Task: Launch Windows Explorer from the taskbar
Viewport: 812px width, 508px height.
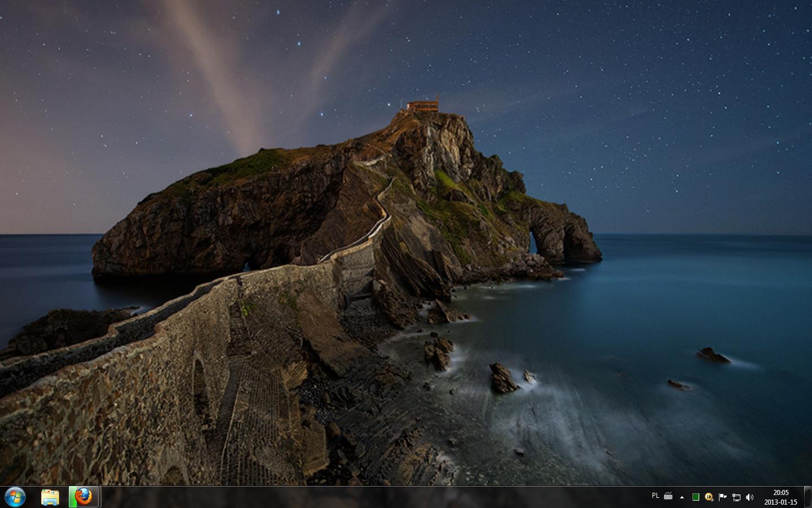Action: click(50, 497)
